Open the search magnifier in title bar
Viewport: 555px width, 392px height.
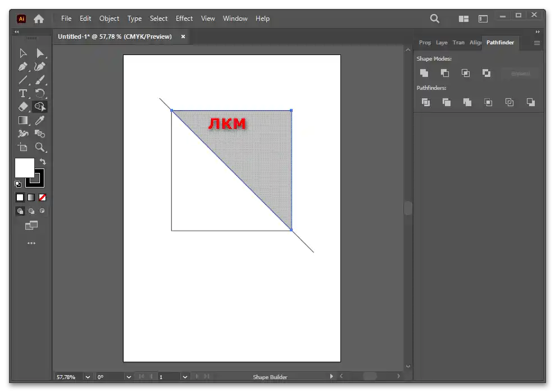pyautogui.click(x=435, y=19)
